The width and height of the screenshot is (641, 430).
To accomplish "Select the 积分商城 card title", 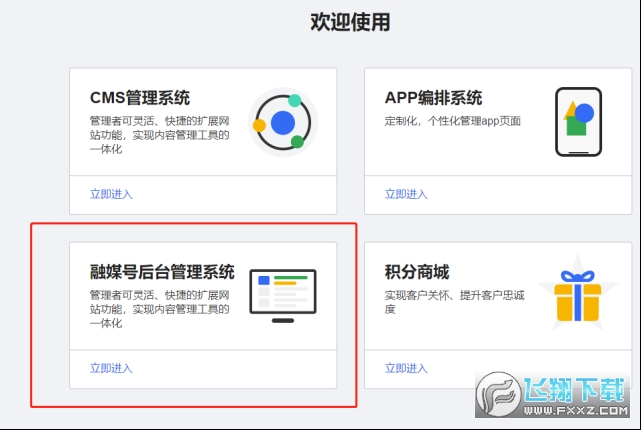I will point(417,272).
